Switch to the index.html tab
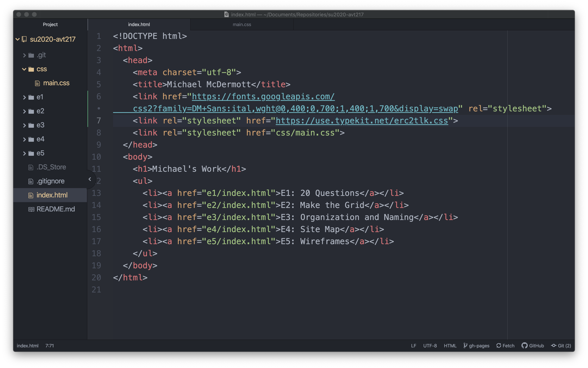Image resolution: width=588 pixels, height=368 pixels. pyautogui.click(x=139, y=25)
